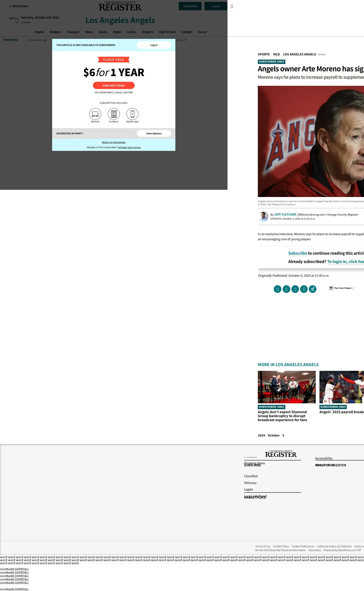The image size is (364, 591).
Task: Click the gift article share icon
Action: [x=312, y=289]
